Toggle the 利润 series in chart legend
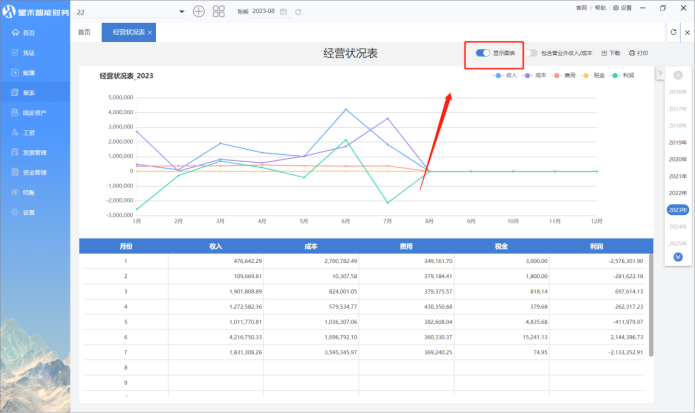 622,76
